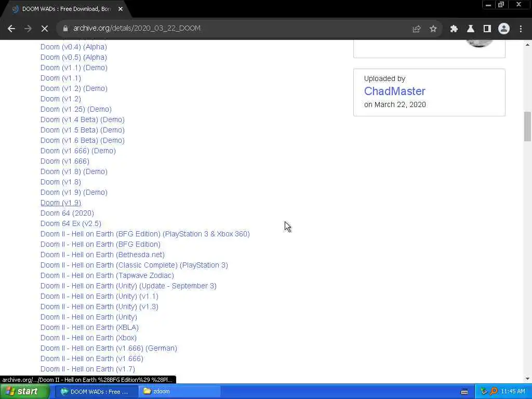Open Doom II - Hell on Earth (v1.666) link
This screenshot has width=532, height=399.
click(92, 358)
